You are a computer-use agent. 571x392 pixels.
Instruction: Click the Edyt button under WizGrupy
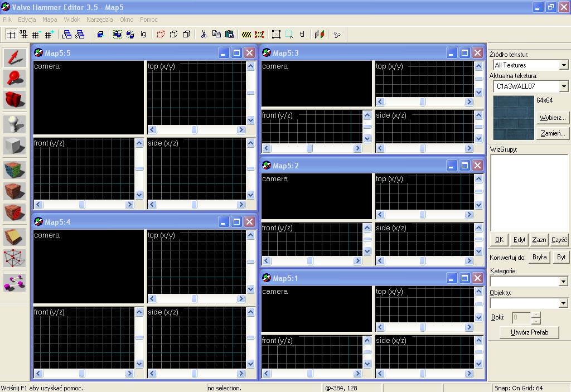(x=519, y=240)
